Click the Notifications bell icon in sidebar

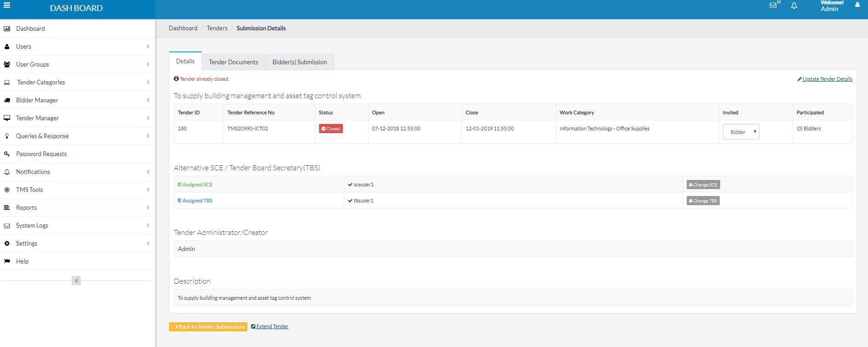[x=7, y=172]
